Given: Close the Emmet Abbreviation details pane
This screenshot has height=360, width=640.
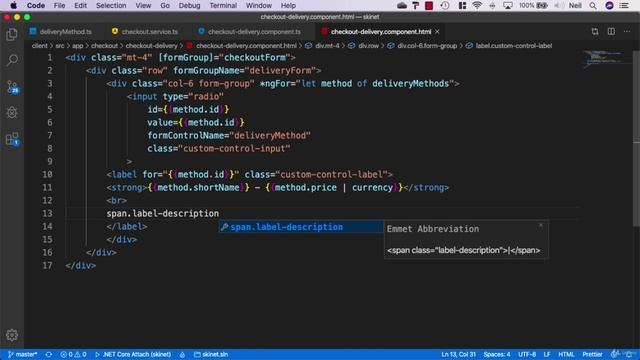Looking at the screenshot, I should (541, 225).
